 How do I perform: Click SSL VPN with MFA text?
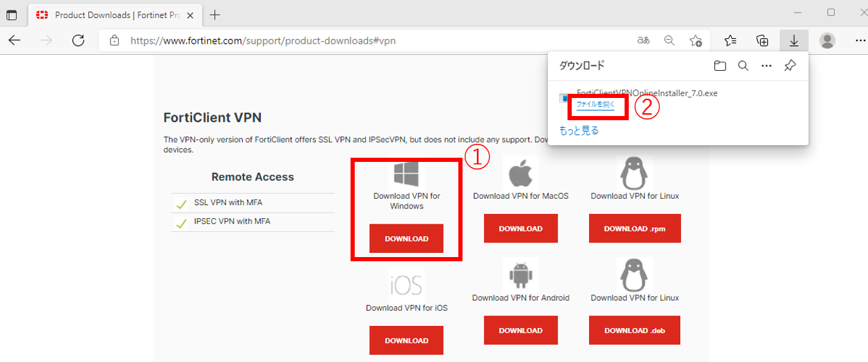(228, 203)
